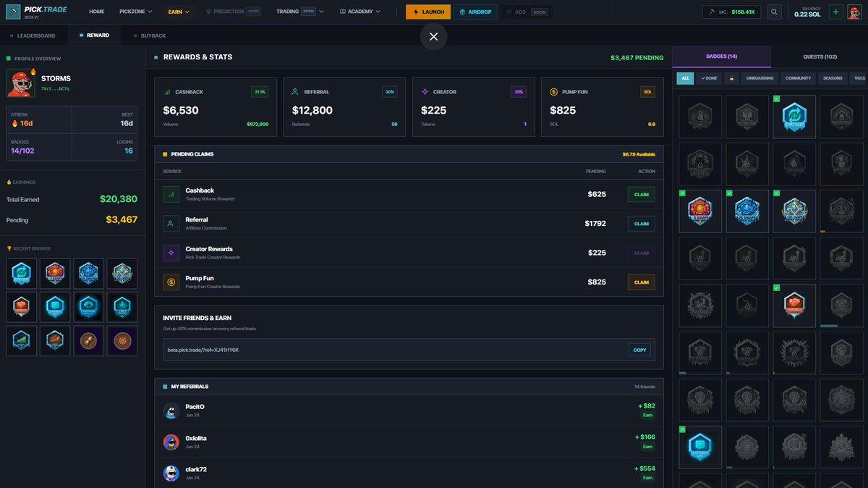Open the Creator $225 stats card
The width and height of the screenshot is (868, 488).
(x=474, y=107)
